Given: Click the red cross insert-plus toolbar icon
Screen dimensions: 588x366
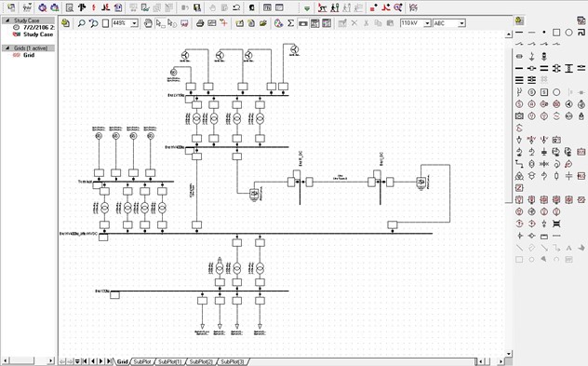Looking at the screenshot, I should (x=223, y=23).
